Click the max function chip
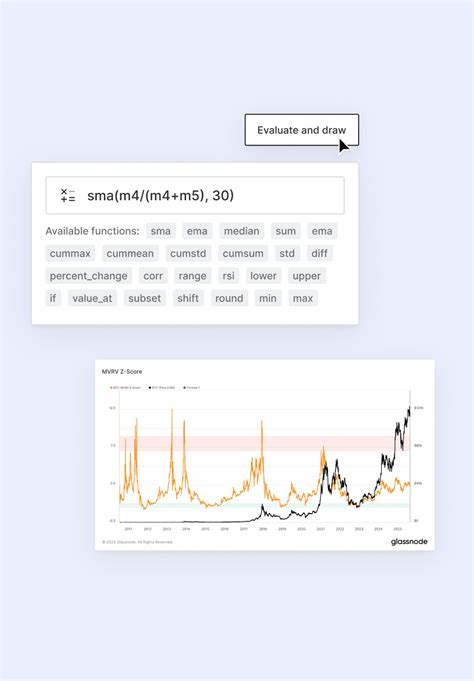This screenshot has height=681, width=474. tap(303, 298)
